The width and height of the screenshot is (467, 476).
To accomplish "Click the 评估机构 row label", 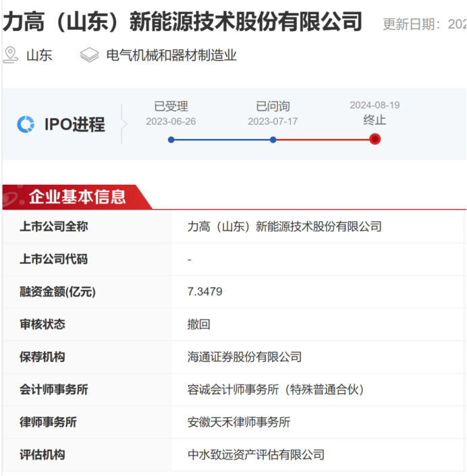I will (43, 454).
